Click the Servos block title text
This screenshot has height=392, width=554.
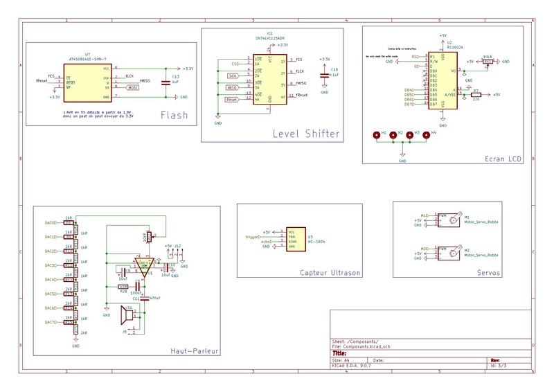[x=488, y=272]
